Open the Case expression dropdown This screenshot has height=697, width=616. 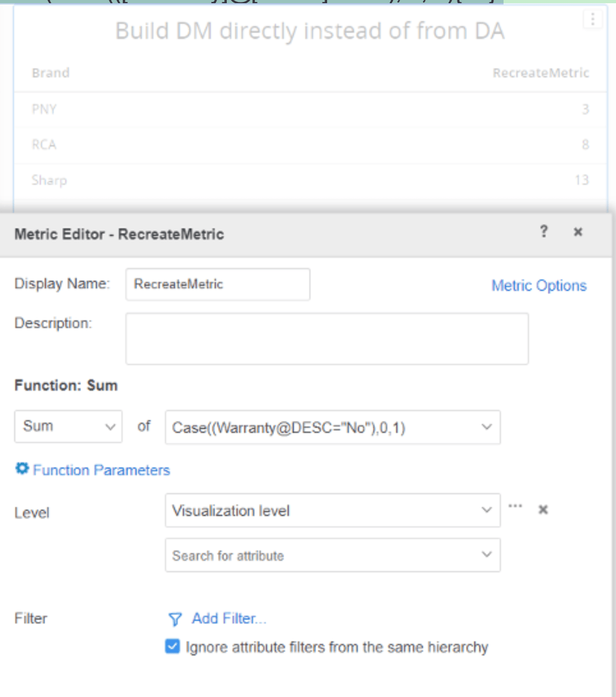point(332,427)
